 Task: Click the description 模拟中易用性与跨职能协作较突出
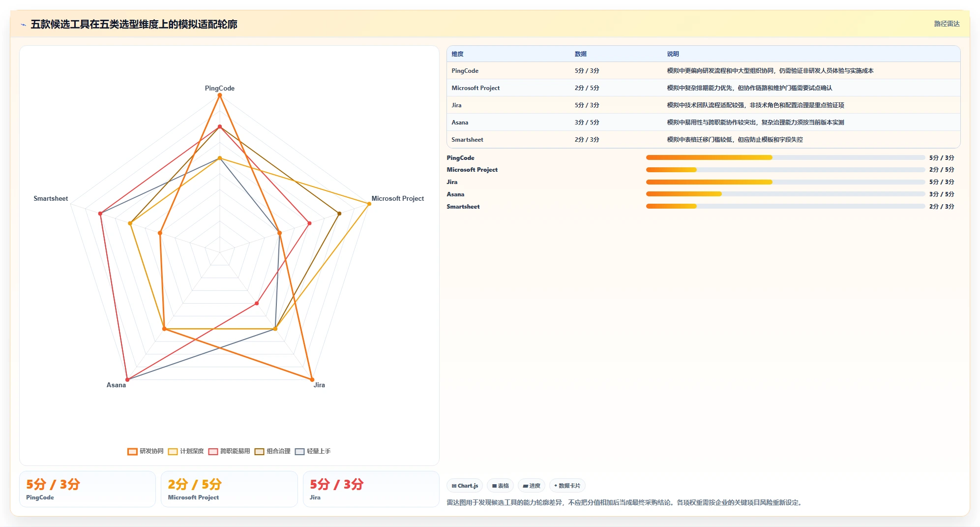click(x=755, y=123)
